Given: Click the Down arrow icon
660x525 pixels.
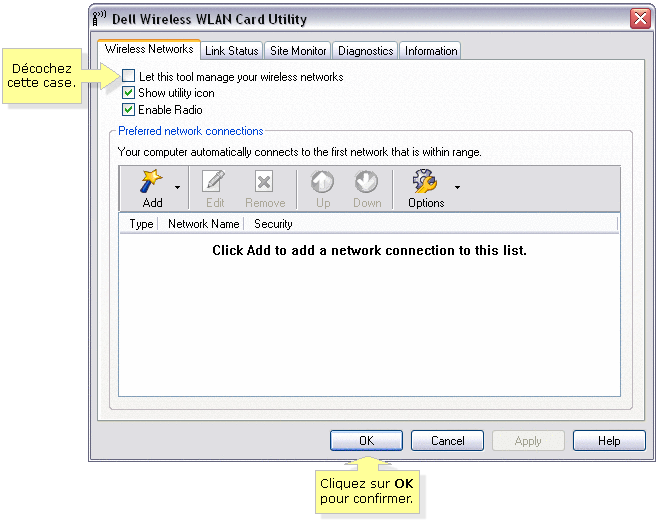Looking at the screenshot, I should click(x=366, y=181).
